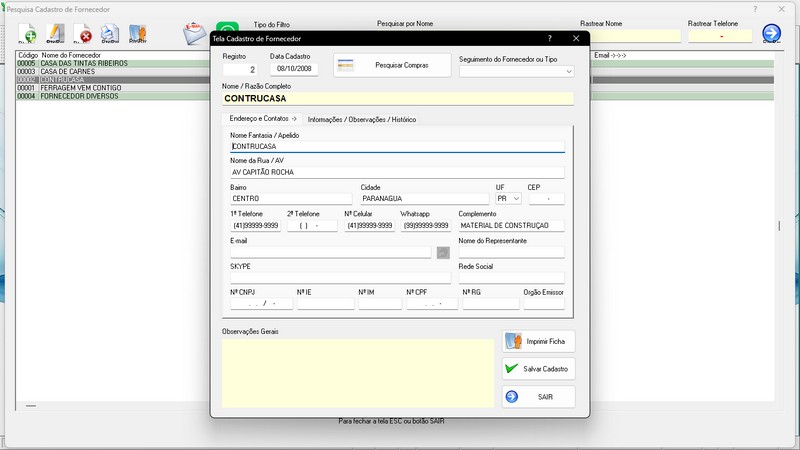Click the supplier report icon with person

coord(137,34)
